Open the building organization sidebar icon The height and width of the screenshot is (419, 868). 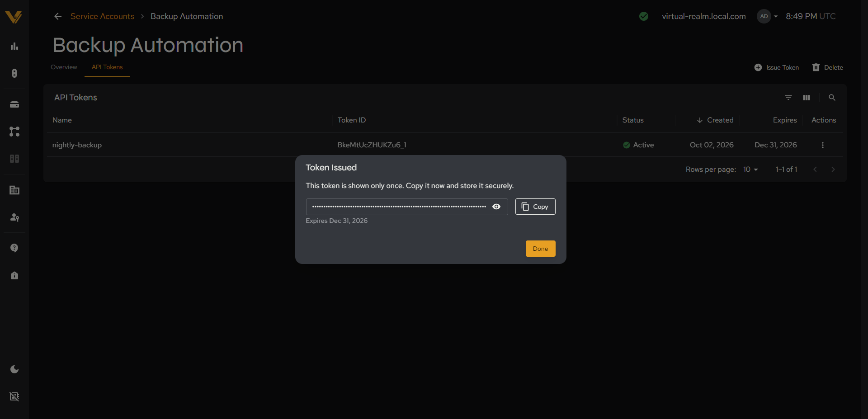pyautogui.click(x=14, y=190)
